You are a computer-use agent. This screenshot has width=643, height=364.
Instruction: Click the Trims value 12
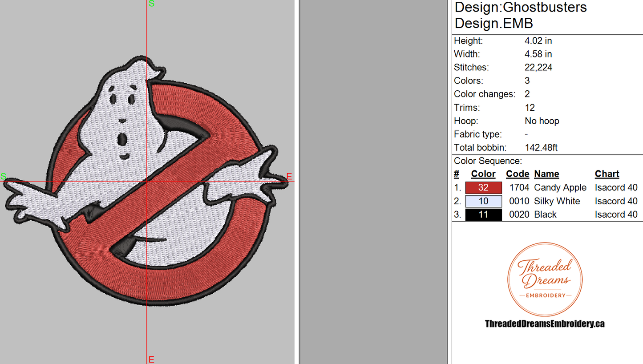click(x=530, y=107)
